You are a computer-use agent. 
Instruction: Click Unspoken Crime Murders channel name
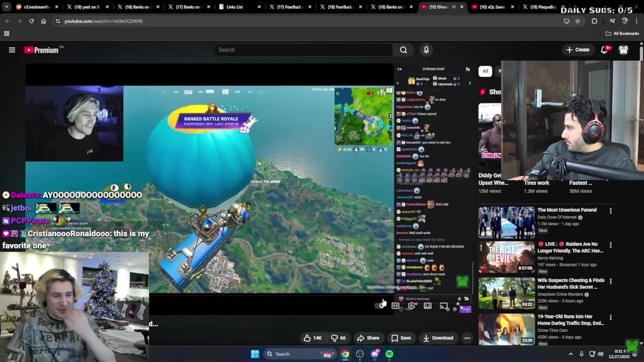point(560,295)
